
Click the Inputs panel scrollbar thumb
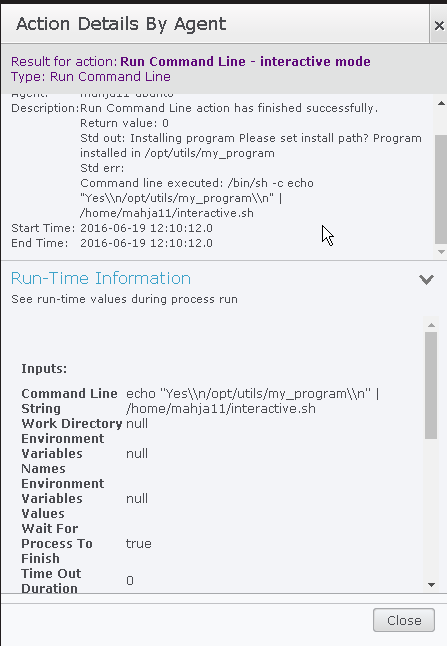(431, 385)
